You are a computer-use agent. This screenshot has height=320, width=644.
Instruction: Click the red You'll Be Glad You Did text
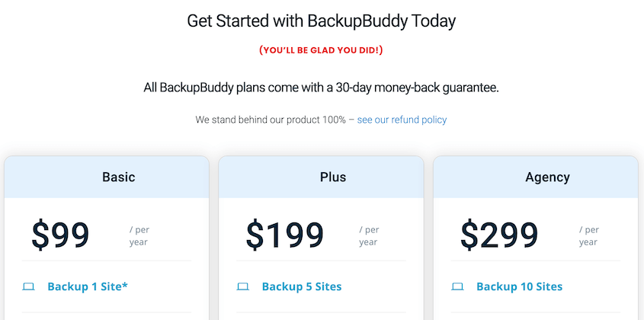pos(321,50)
